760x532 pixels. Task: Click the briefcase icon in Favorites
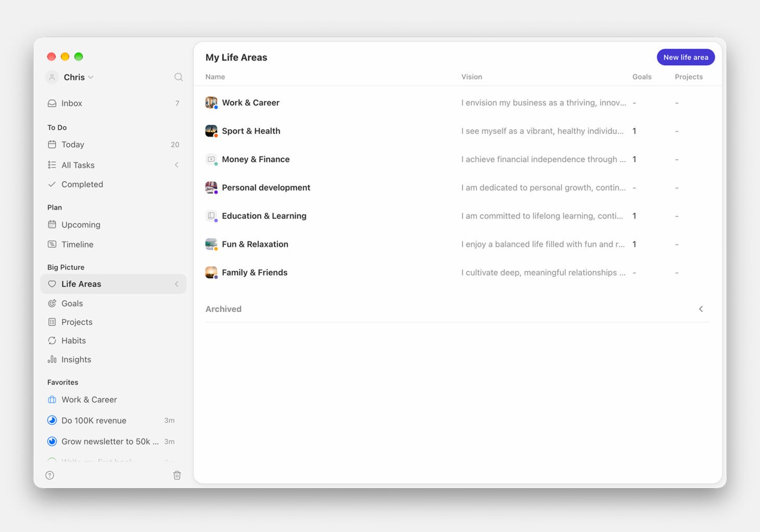click(52, 400)
